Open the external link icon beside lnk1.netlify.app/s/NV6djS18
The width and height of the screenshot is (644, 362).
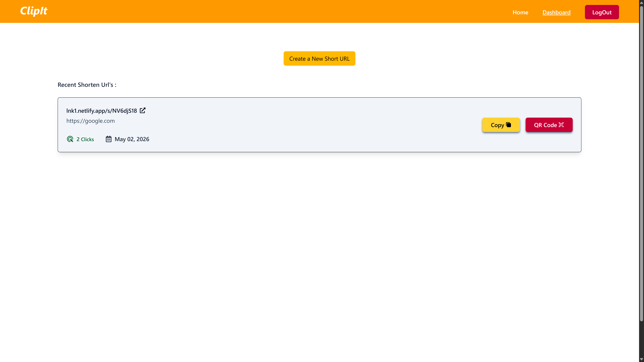142,110
